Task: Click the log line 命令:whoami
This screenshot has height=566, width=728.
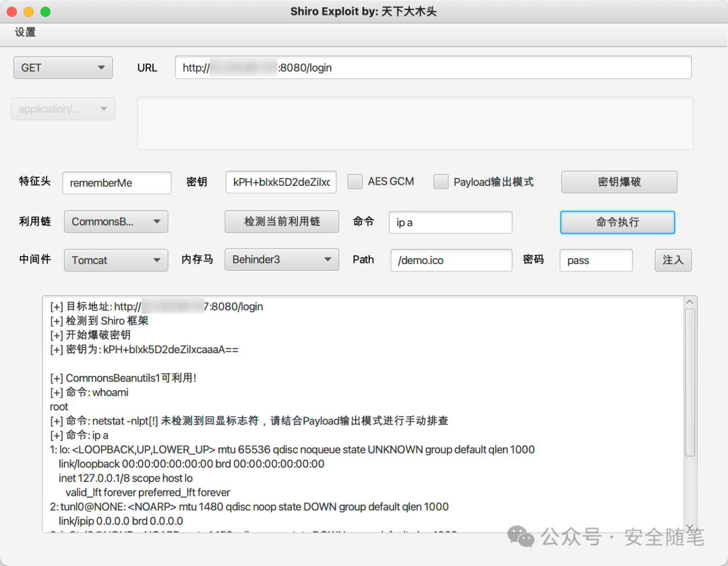Action: (x=89, y=392)
